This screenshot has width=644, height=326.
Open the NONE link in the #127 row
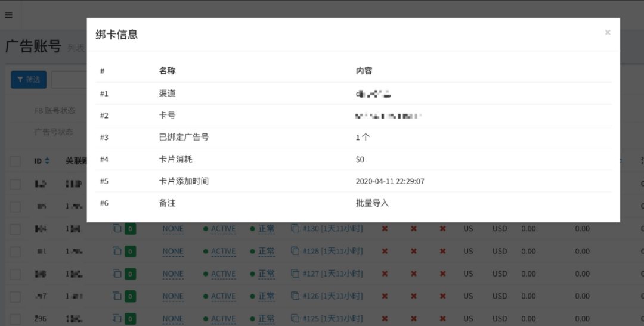point(173,274)
